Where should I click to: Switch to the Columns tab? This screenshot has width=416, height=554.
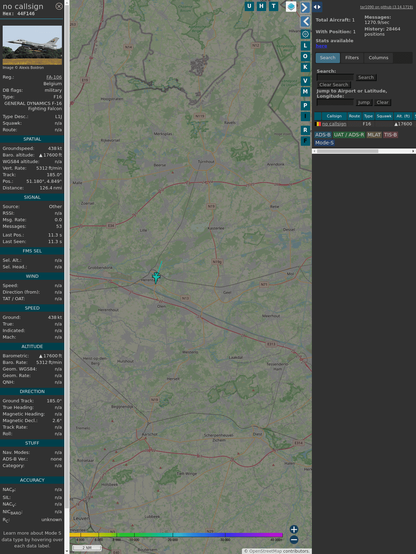[x=378, y=58]
